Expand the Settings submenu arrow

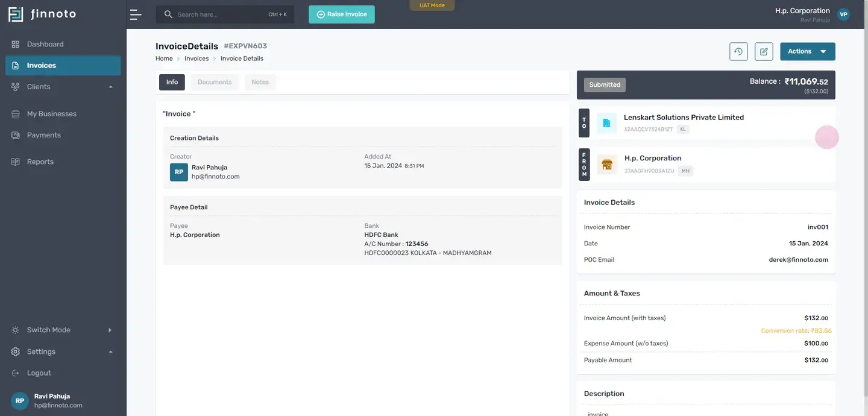(110, 351)
